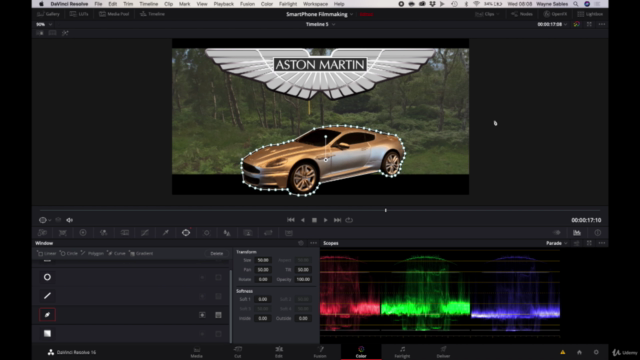Select the gradient window icon

point(47,333)
